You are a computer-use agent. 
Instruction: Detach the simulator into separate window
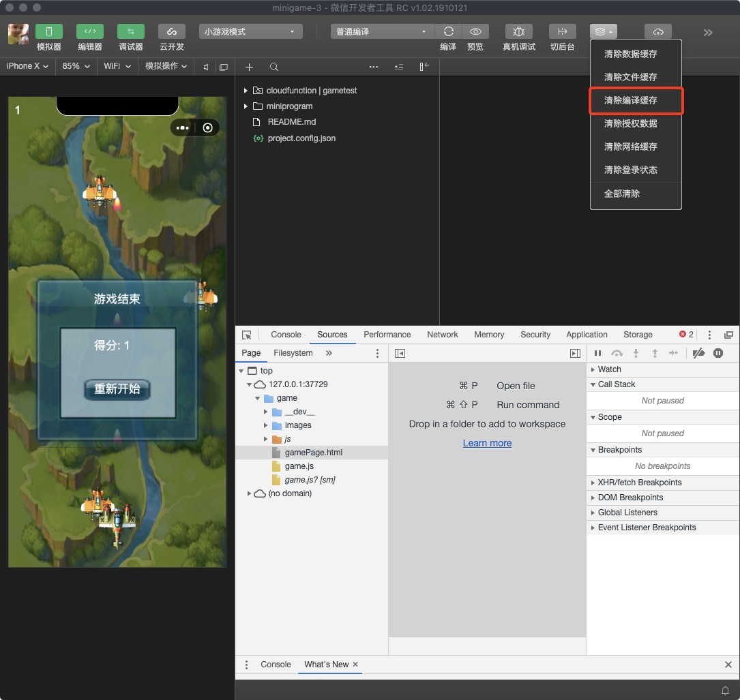coord(224,67)
